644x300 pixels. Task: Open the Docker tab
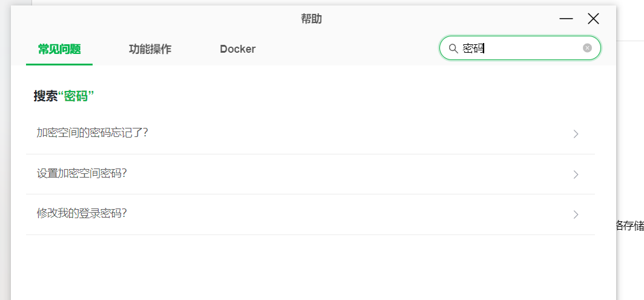pos(238,49)
